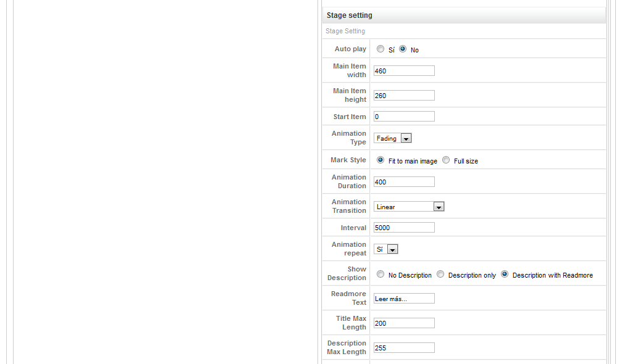
Task: Click the Main Item height field
Action: 404,96
